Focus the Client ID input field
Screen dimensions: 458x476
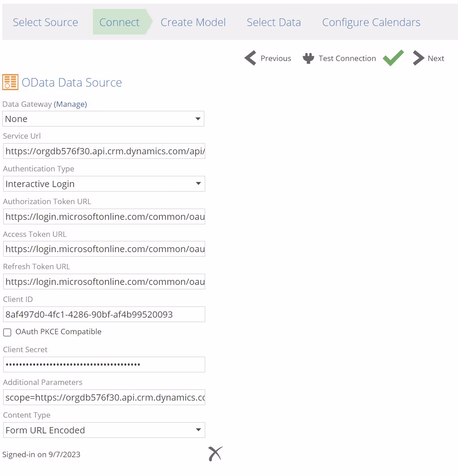point(104,314)
